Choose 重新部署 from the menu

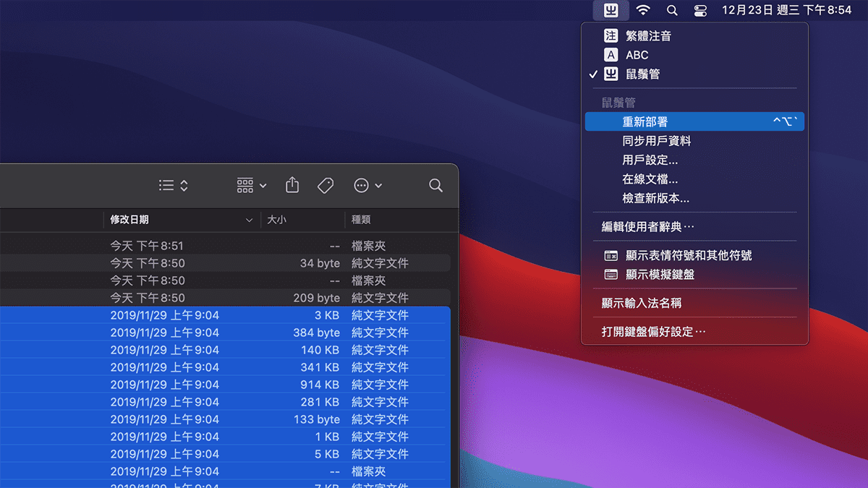pyautogui.click(x=644, y=122)
